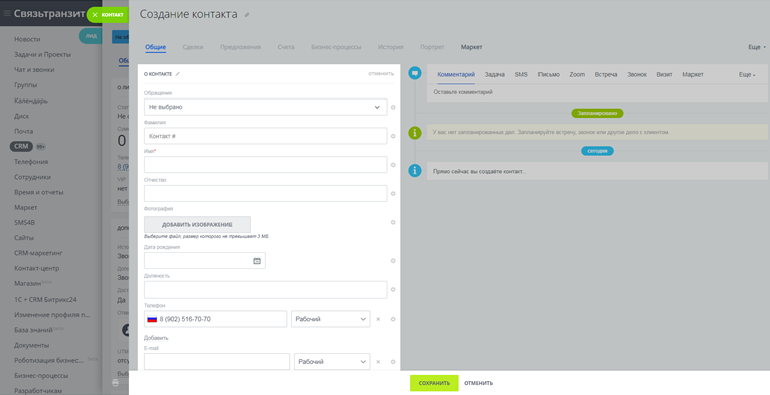Screen dimensions: 770x395
Task: Expand top Еще menu in contact tabs
Action: click(x=757, y=47)
